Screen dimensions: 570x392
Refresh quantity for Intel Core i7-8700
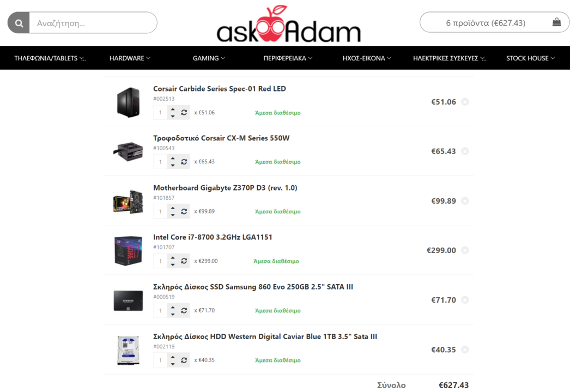[x=184, y=261]
